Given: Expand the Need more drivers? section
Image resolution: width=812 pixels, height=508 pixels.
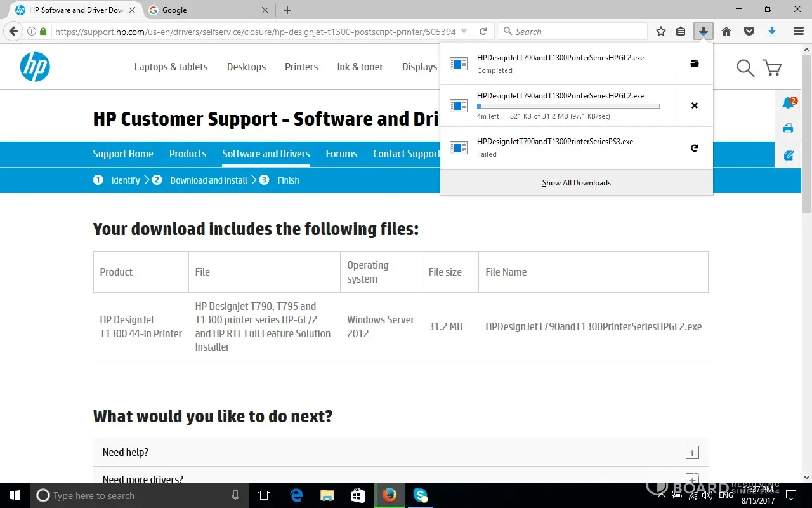Looking at the screenshot, I should pyautogui.click(x=692, y=478).
